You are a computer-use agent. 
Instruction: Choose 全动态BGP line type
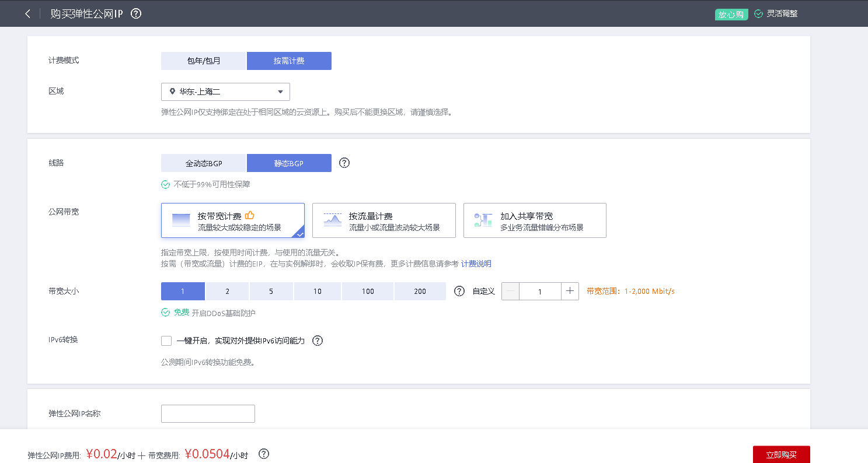(204, 163)
